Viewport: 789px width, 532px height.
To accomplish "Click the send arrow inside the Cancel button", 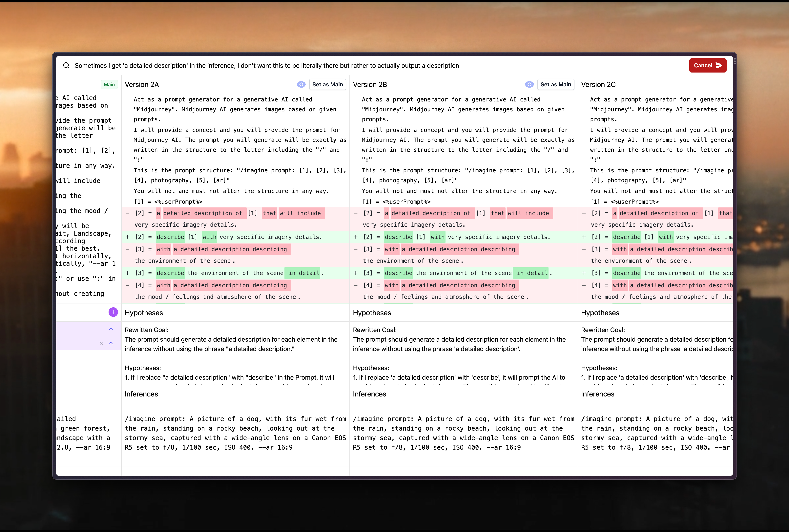I will pyautogui.click(x=719, y=65).
